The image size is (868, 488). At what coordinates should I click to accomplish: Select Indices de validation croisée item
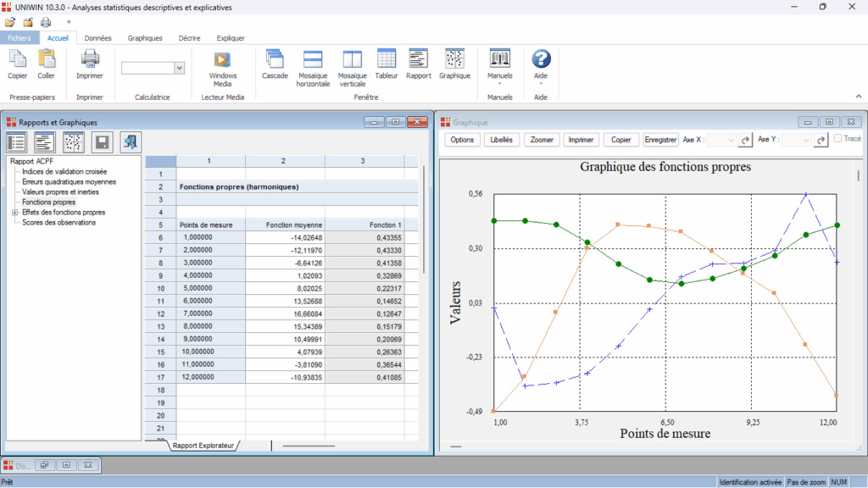click(x=64, y=171)
